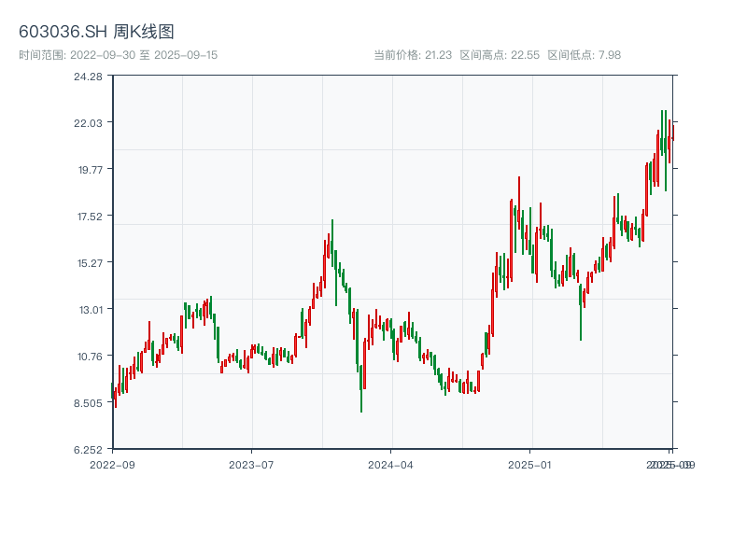Click the y-axis value 24.28
The width and height of the screenshot is (747, 560).
click(x=88, y=77)
